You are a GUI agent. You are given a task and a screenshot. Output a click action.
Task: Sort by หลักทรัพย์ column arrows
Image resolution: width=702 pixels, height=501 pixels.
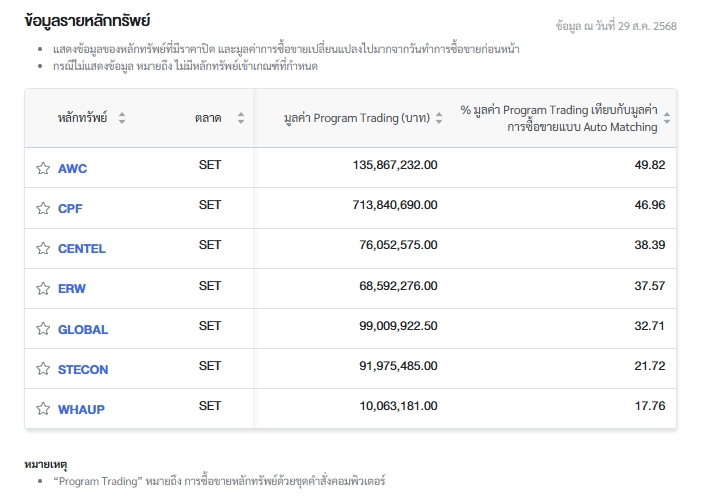pyautogui.click(x=122, y=118)
